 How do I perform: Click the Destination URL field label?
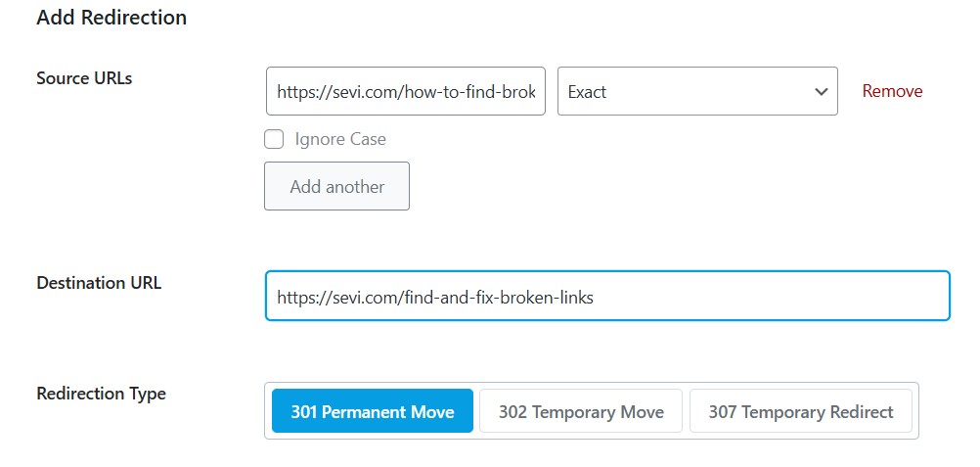coord(99,283)
